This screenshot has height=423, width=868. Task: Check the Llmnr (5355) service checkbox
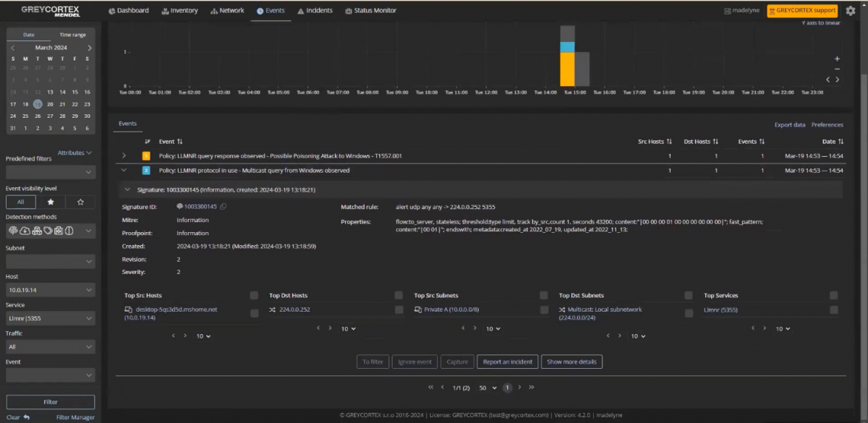834,309
